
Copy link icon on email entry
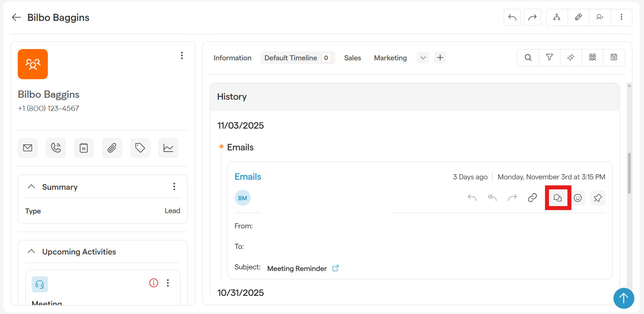(532, 198)
